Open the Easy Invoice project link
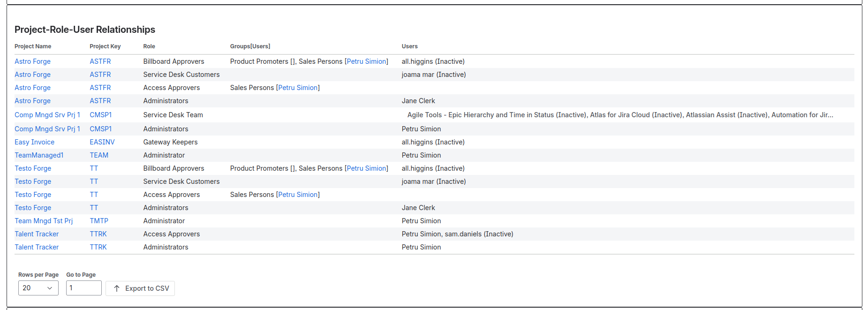868x310 pixels. click(34, 142)
